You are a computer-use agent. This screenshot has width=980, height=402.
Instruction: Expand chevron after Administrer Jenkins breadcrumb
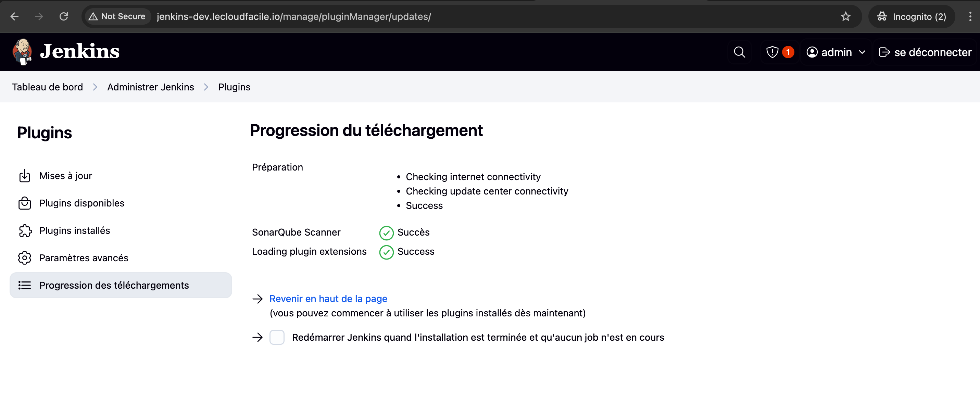coord(206,87)
